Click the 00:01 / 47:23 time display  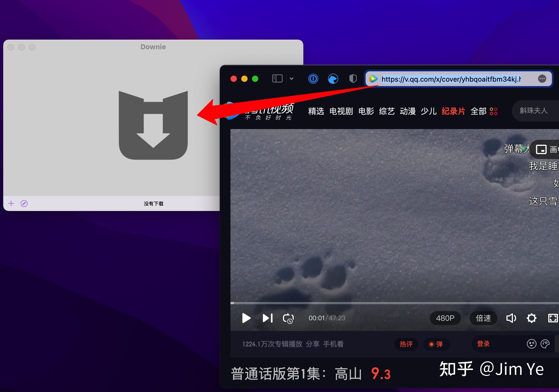pos(327,318)
